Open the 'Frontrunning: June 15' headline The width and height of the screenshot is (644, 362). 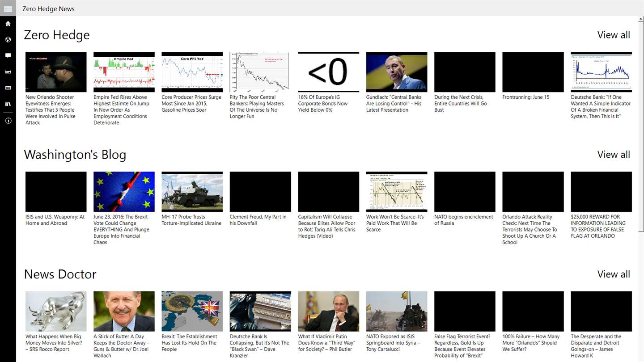point(526,97)
